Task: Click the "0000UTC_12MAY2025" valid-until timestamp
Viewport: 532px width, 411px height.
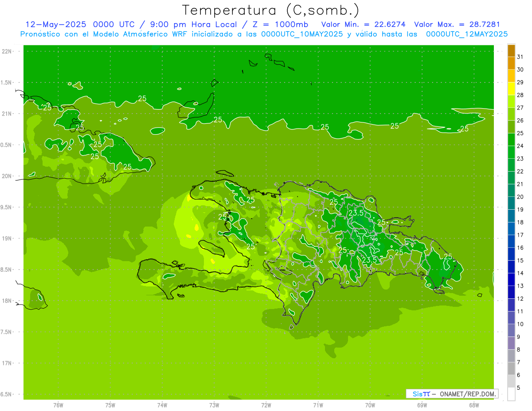Action: tap(467, 34)
